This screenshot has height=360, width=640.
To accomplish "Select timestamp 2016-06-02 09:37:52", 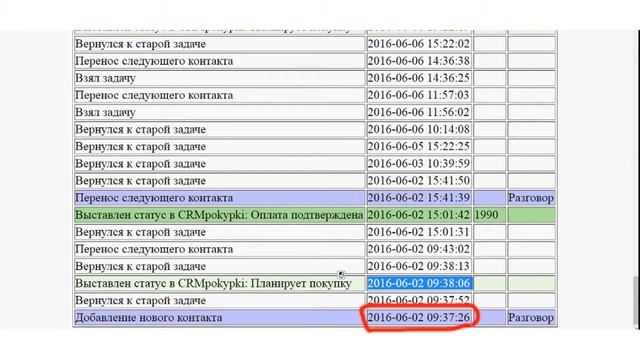I will point(418,300).
